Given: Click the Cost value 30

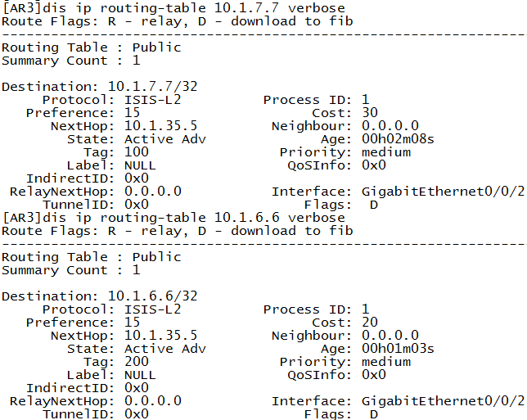Looking at the screenshot, I should (x=370, y=113).
